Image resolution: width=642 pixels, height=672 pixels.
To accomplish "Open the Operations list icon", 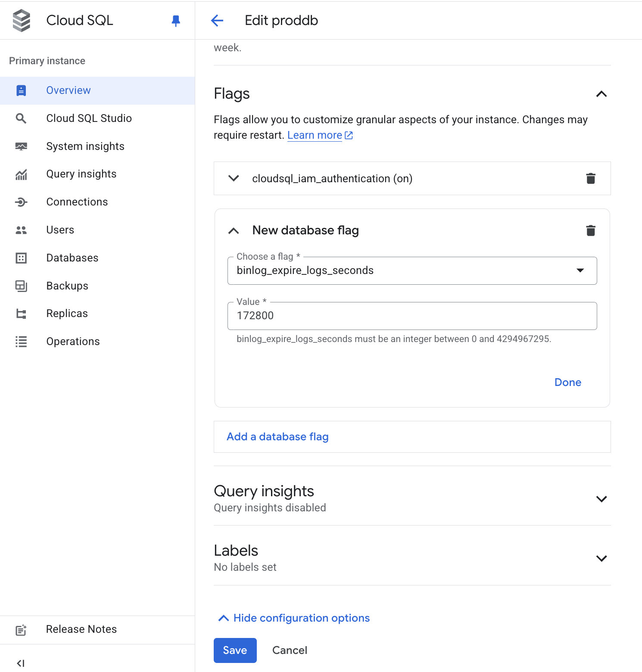I will 21,341.
